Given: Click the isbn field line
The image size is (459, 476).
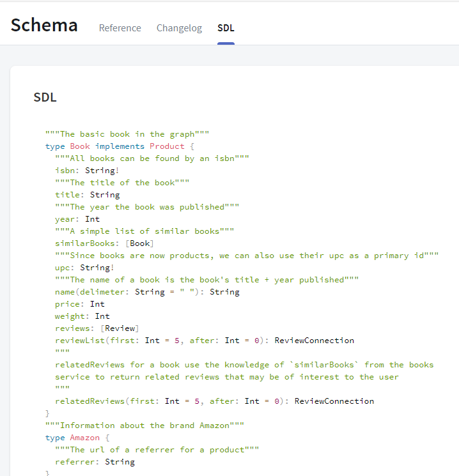Looking at the screenshot, I should coord(86,171).
